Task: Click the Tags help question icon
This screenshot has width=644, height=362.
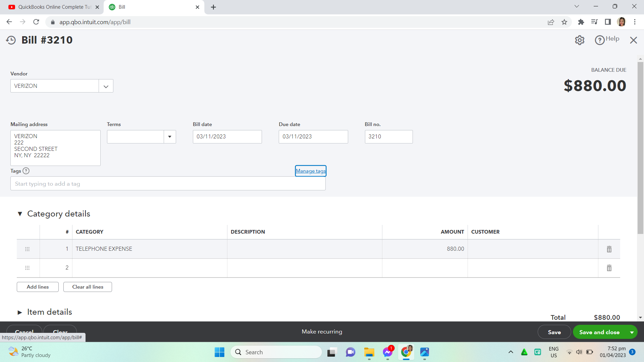Action: coord(26,171)
